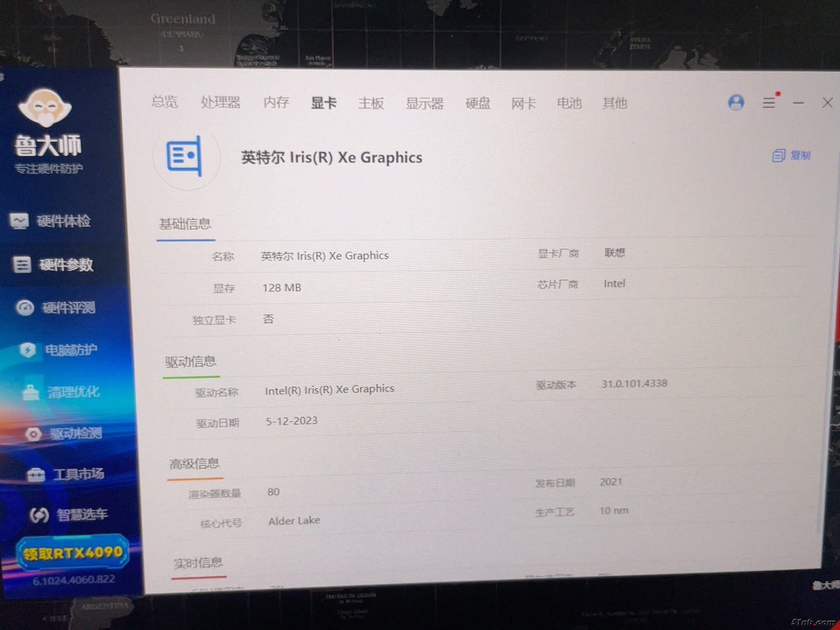
Task: Open the hamburger main menu icon
Action: coord(769,103)
